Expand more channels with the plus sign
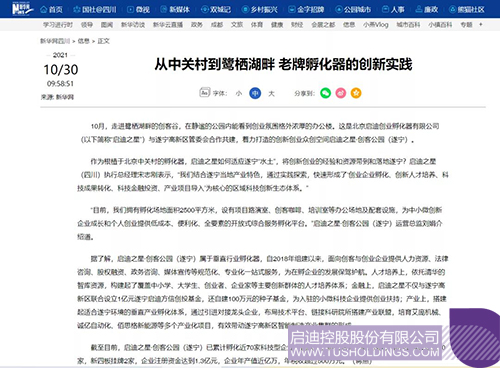500x368 pixels. point(481,24)
